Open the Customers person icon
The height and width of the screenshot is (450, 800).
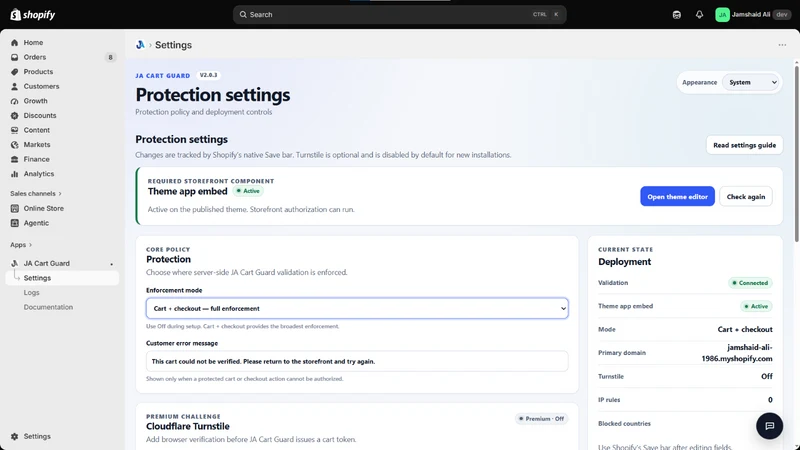[14, 87]
